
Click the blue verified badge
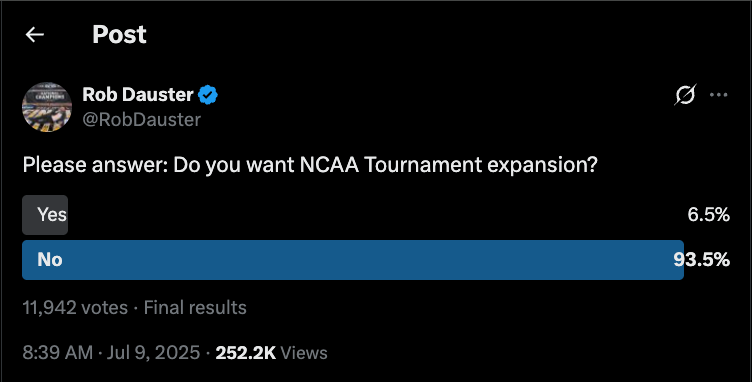coord(208,95)
